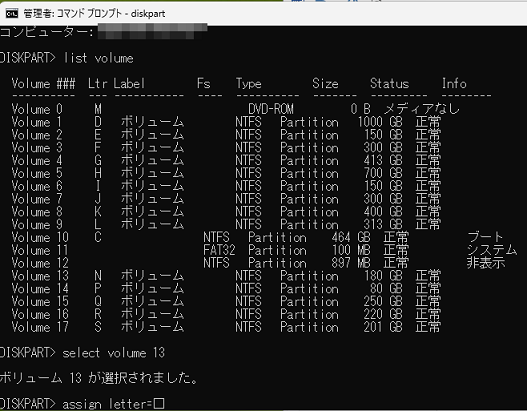Click drive letter 'J' in Volume 7 row

(x=98, y=199)
